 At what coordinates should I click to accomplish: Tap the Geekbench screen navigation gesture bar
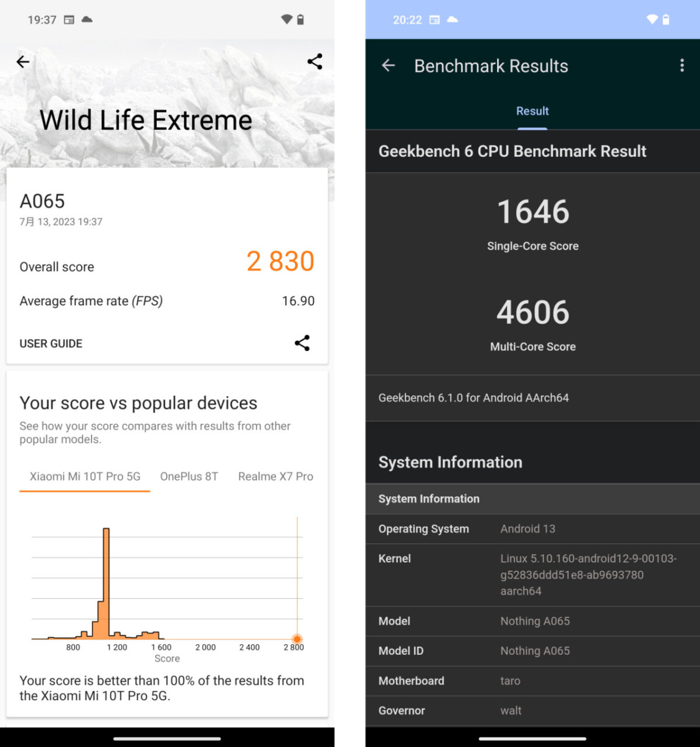[x=532, y=739]
